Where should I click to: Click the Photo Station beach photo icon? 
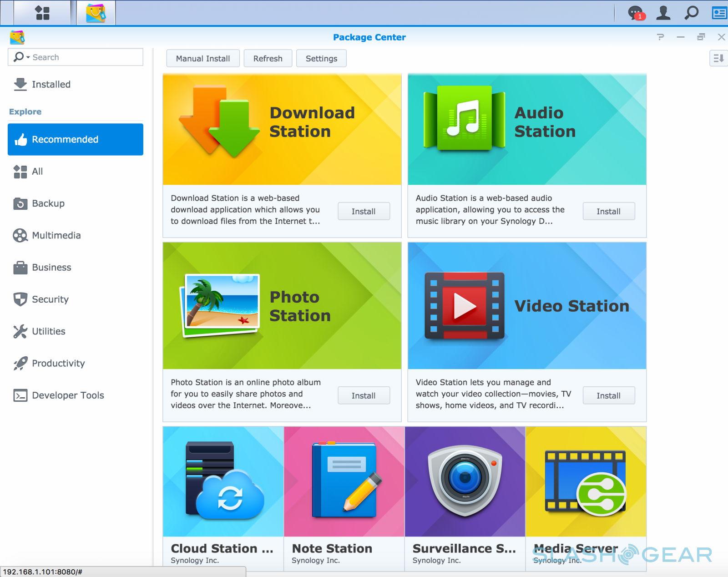[221, 305]
